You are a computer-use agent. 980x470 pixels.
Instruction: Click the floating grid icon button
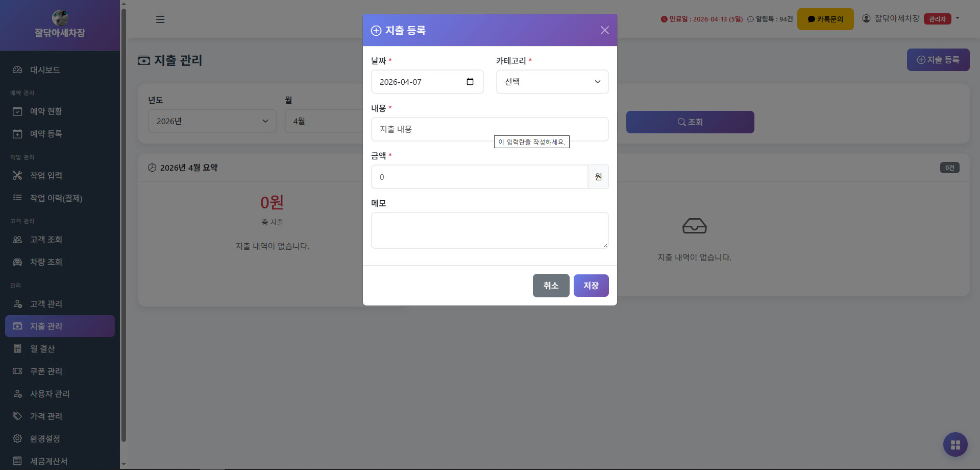point(955,444)
